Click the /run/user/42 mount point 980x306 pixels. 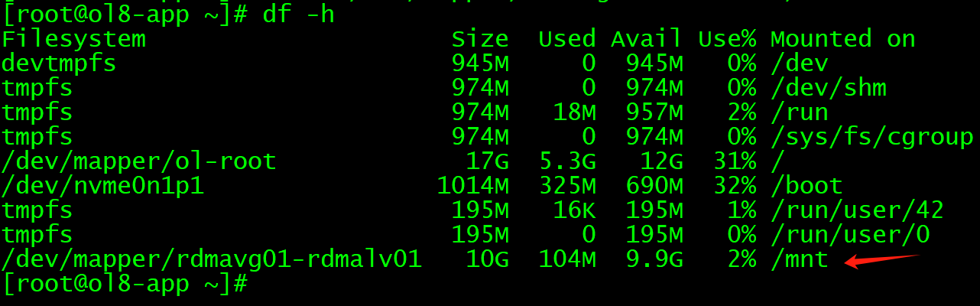pos(857,210)
